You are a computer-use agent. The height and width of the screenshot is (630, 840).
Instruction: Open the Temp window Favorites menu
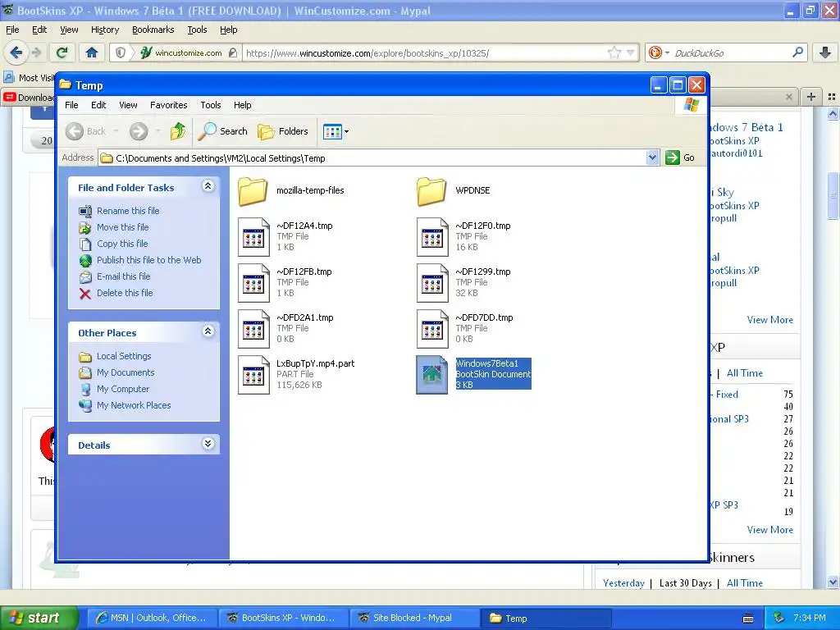click(169, 105)
